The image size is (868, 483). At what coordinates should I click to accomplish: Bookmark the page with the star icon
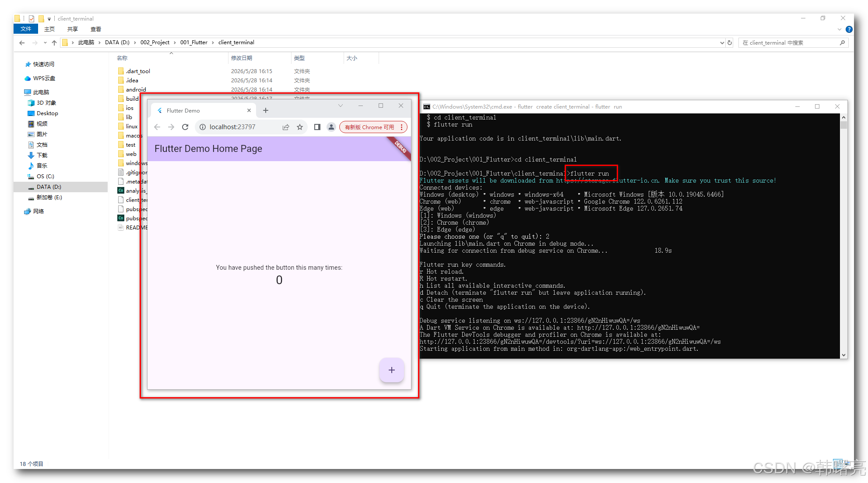[x=300, y=127]
